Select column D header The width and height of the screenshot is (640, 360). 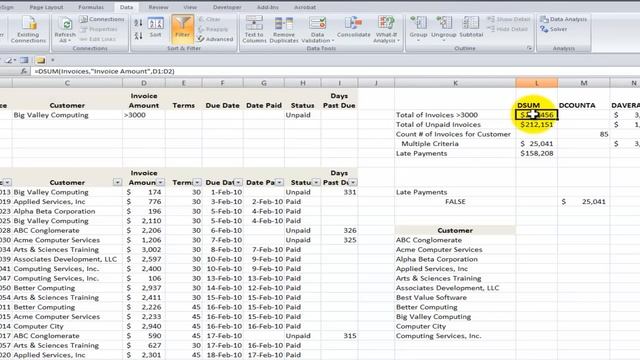coord(144,83)
